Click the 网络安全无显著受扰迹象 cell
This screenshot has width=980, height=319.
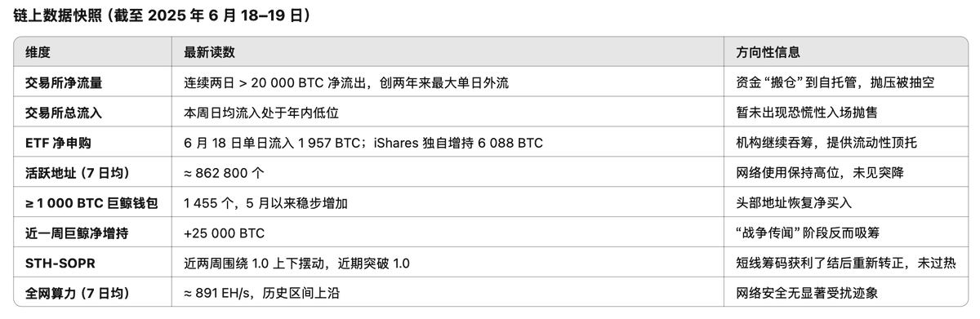click(807, 293)
